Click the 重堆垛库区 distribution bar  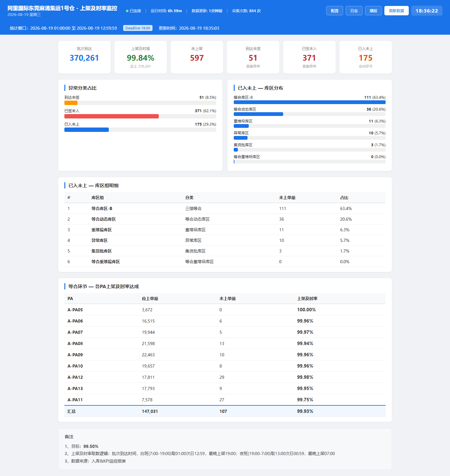coord(241,126)
